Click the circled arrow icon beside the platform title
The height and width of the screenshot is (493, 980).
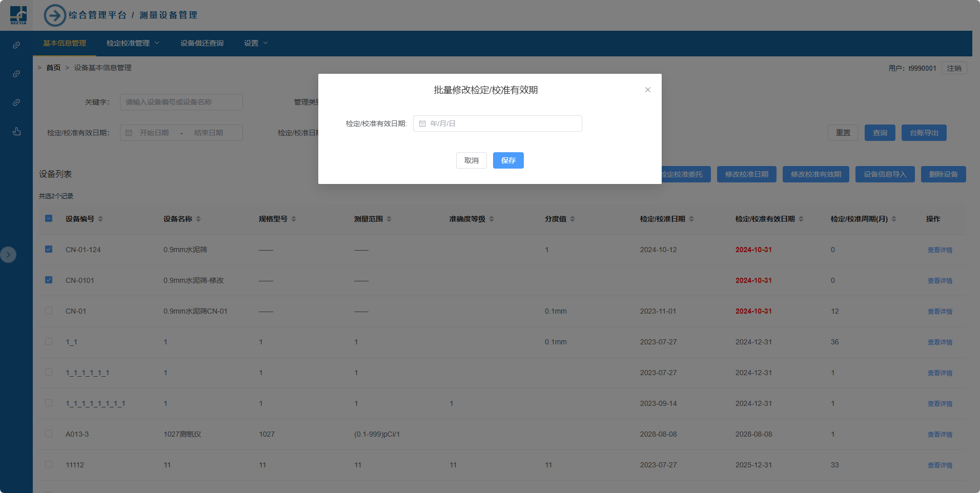tap(55, 15)
